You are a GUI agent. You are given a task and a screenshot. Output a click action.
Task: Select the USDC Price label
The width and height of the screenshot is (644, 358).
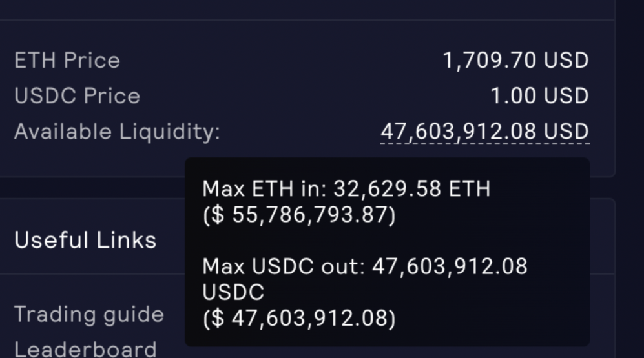pyautogui.click(x=77, y=96)
